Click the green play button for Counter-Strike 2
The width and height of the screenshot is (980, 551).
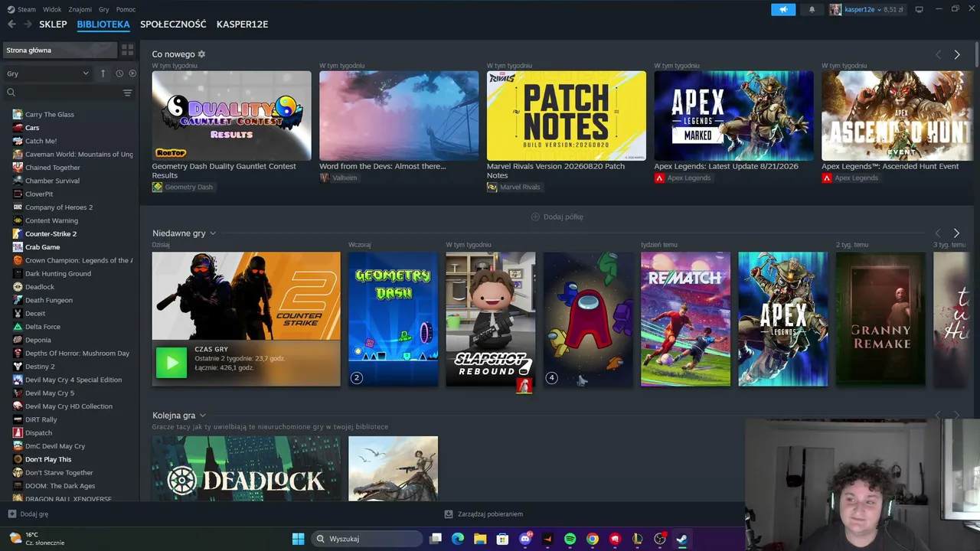[171, 363]
